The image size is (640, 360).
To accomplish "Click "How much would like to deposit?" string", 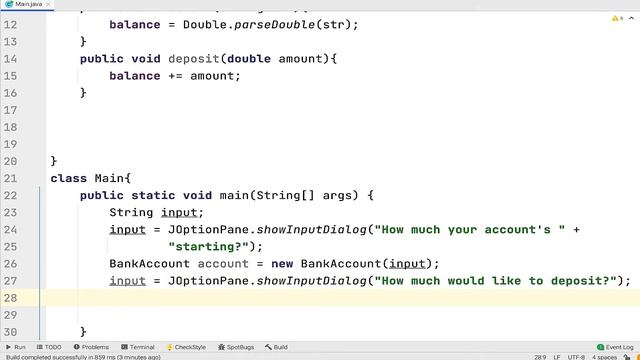I will [x=495, y=281].
